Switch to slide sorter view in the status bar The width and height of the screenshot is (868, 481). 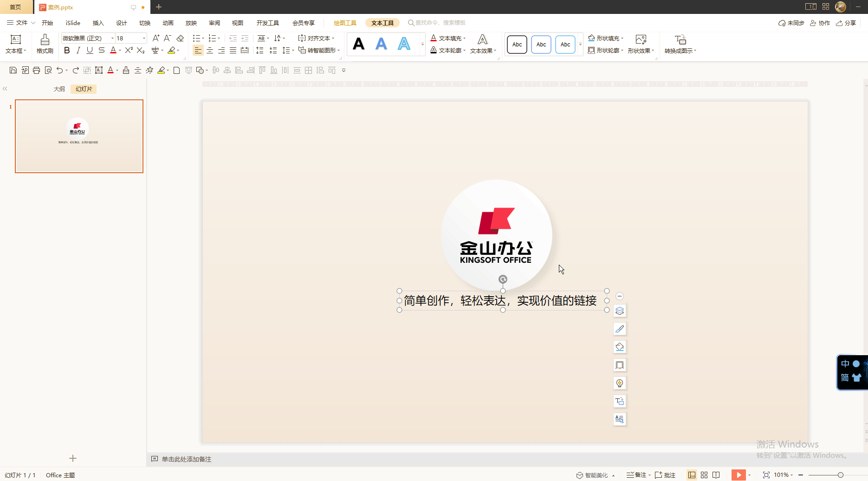coord(704,475)
